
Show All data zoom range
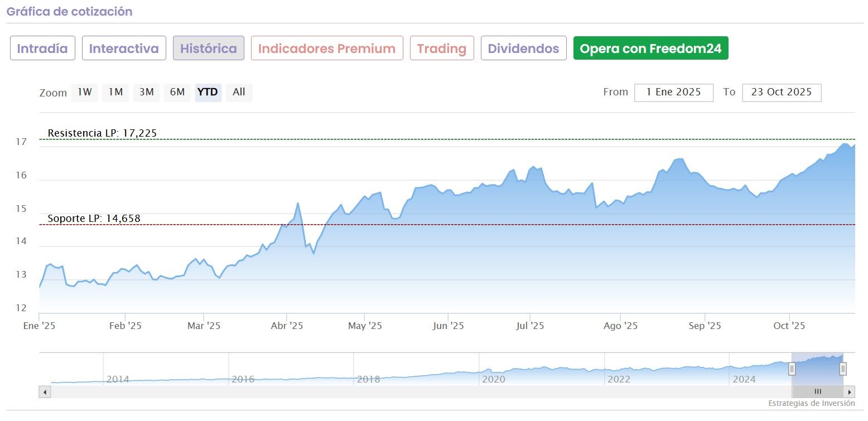(239, 93)
